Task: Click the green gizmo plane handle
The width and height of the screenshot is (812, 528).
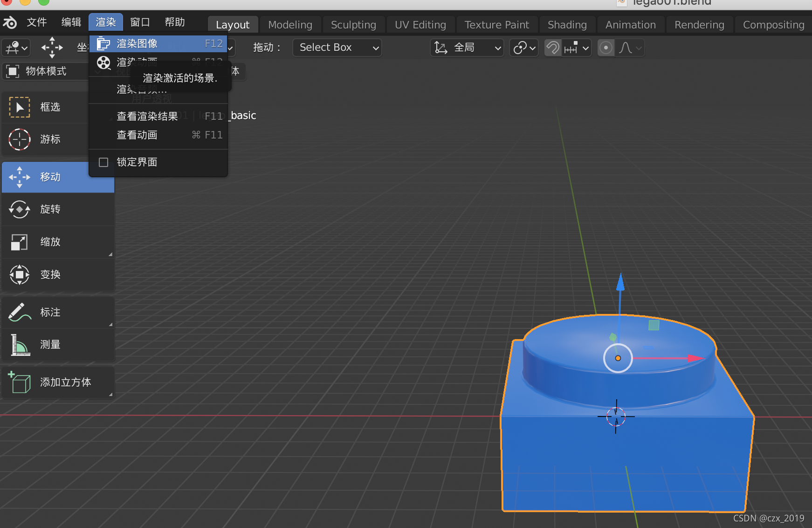Action: coord(654,325)
